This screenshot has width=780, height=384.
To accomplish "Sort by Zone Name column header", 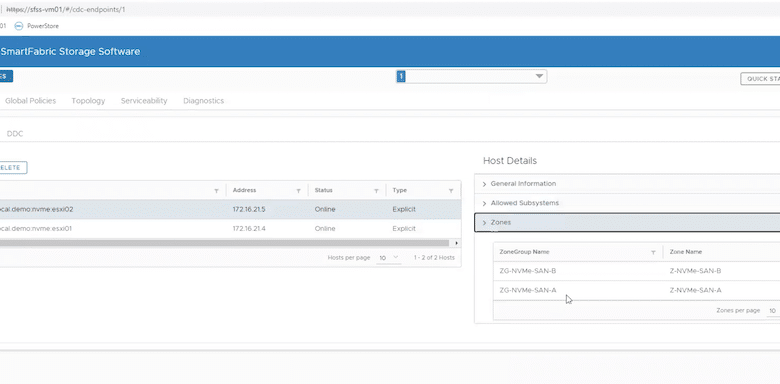I will click(685, 252).
